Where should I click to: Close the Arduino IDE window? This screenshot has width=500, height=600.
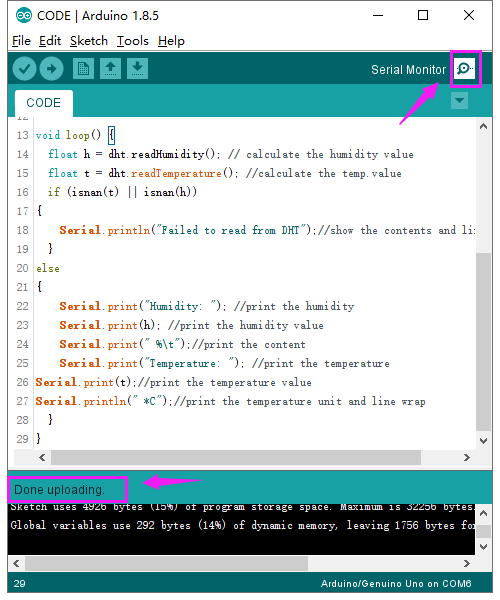tap(469, 16)
